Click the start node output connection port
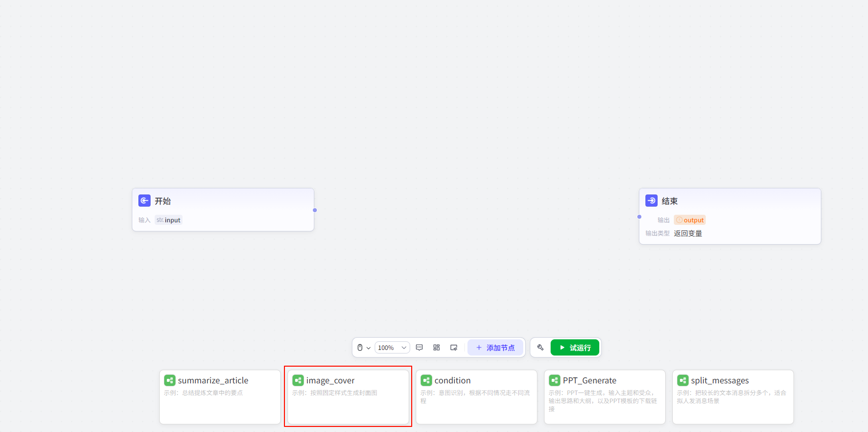Screen dimensions: 868x432 click(x=315, y=210)
